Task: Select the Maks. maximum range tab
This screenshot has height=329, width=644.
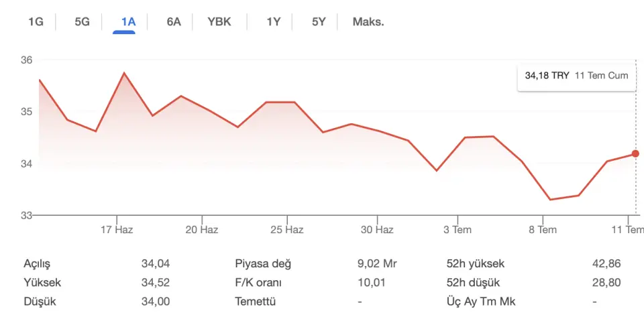Action: (x=368, y=21)
